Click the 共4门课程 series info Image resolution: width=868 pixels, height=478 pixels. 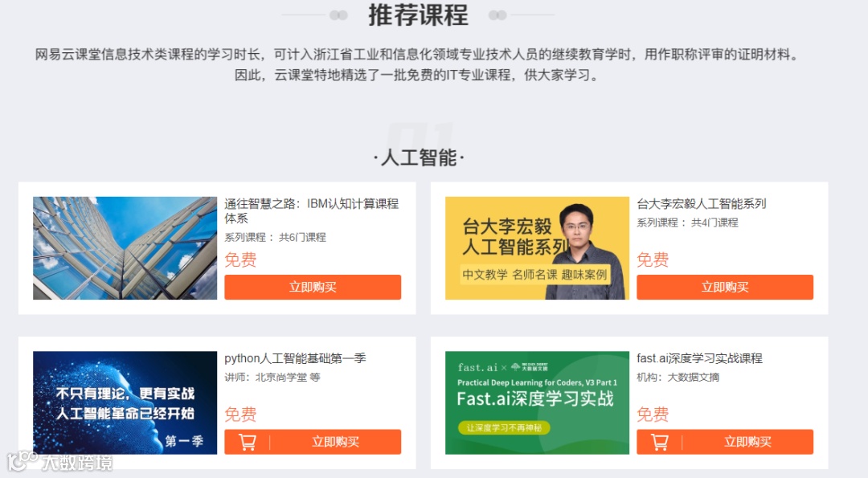714,223
